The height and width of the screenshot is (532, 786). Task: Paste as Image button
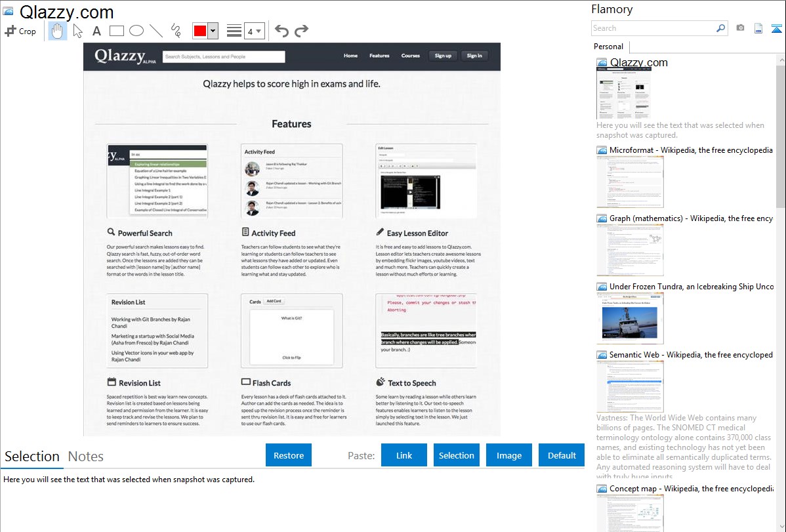coord(508,455)
